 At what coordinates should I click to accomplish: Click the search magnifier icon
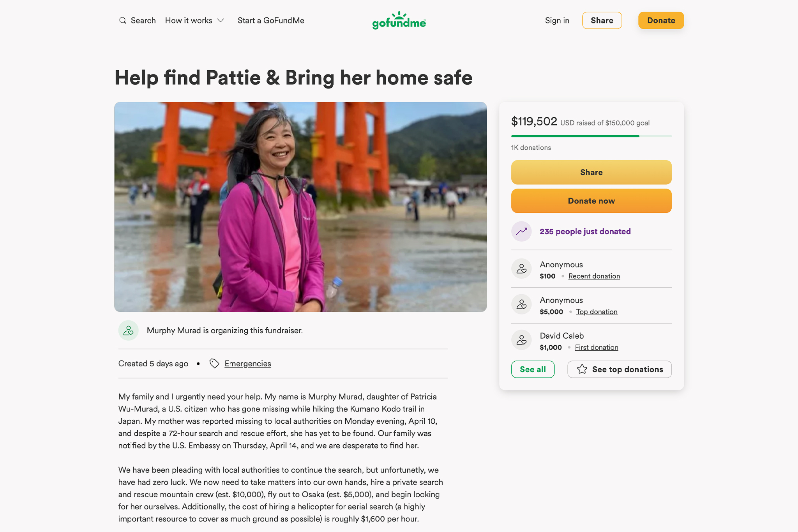pyautogui.click(x=123, y=21)
